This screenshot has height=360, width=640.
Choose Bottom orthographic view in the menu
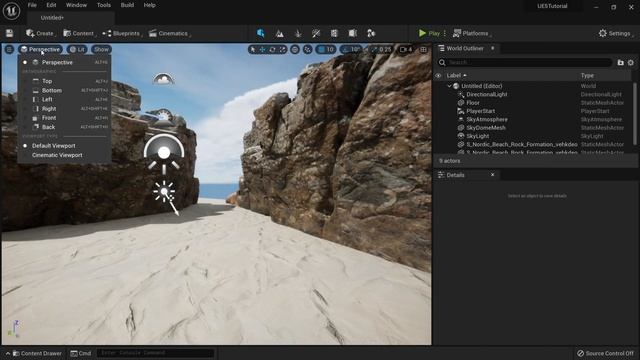65,90
